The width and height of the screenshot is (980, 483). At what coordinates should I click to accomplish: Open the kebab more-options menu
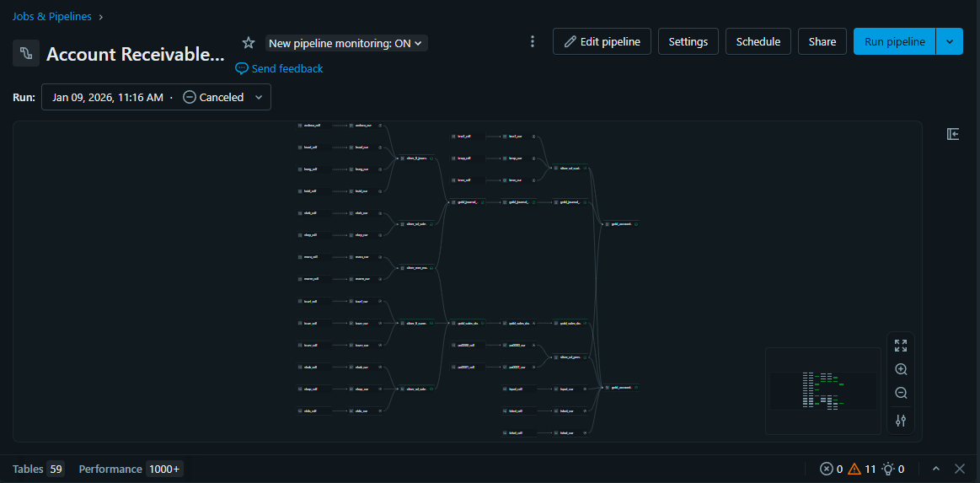click(x=532, y=42)
